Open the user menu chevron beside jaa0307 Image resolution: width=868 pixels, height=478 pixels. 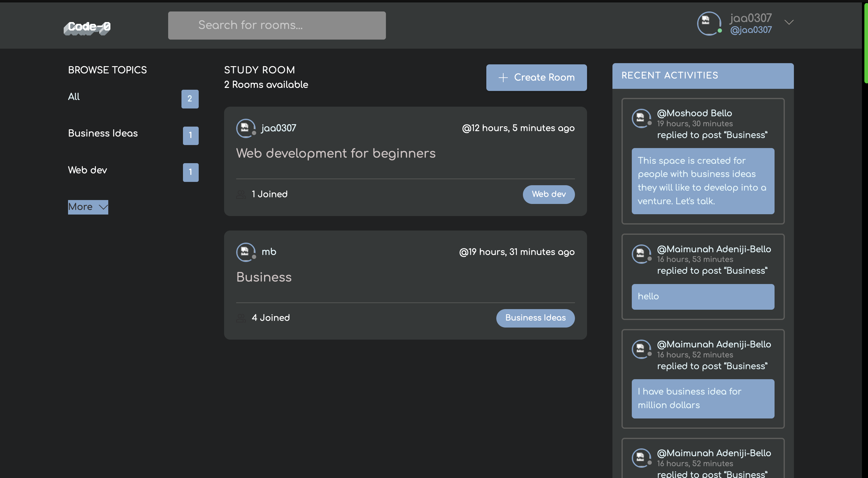pos(789,23)
